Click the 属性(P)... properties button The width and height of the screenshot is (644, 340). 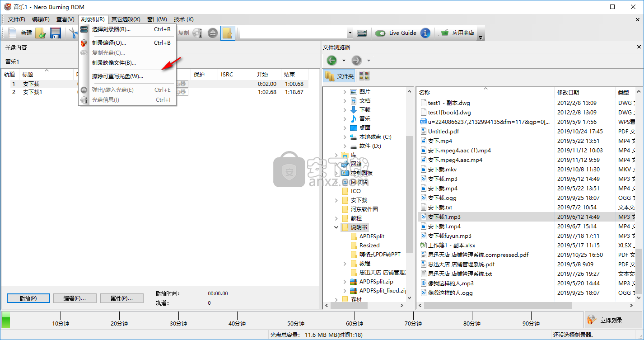[x=121, y=298]
